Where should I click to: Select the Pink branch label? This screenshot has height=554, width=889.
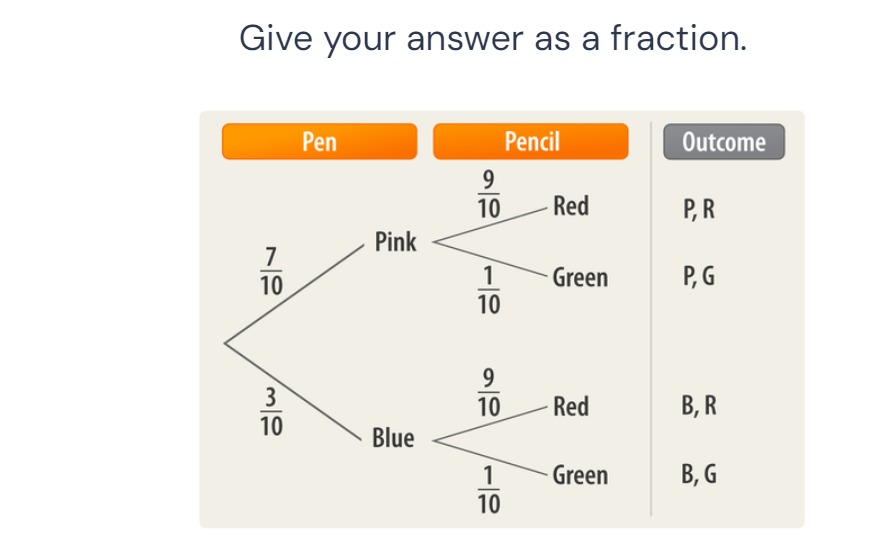point(395,242)
